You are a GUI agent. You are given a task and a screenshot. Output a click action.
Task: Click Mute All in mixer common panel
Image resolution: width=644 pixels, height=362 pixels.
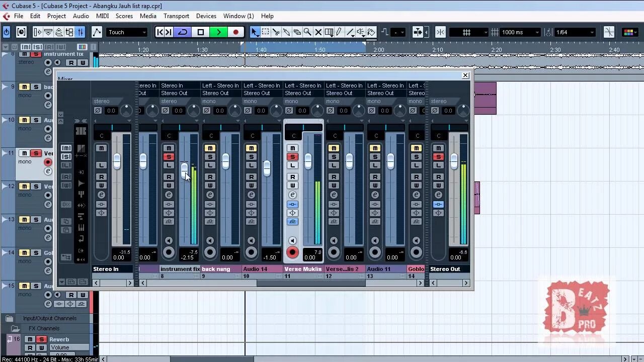pos(66,148)
